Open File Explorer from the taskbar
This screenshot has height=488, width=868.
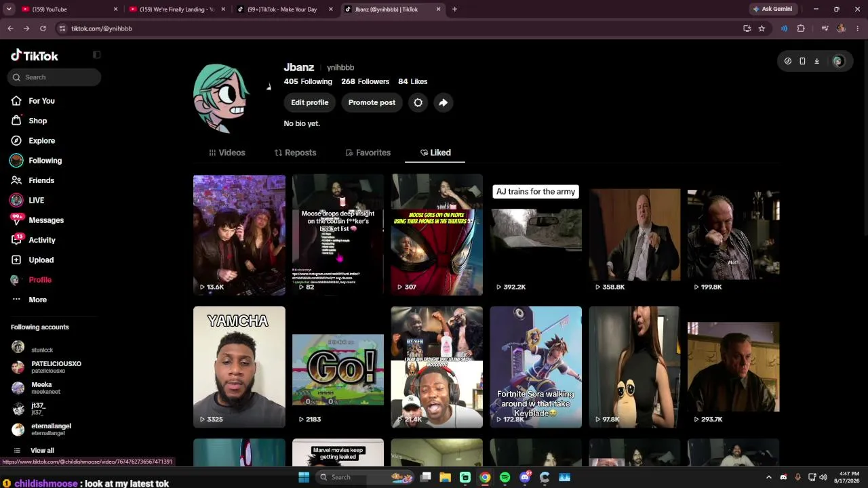[x=446, y=477]
